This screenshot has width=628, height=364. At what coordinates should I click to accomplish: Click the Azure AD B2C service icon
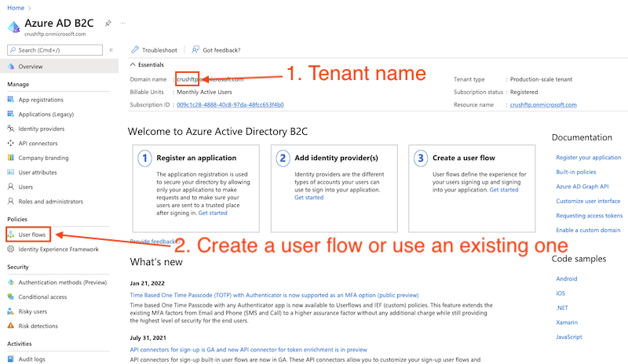(x=14, y=27)
